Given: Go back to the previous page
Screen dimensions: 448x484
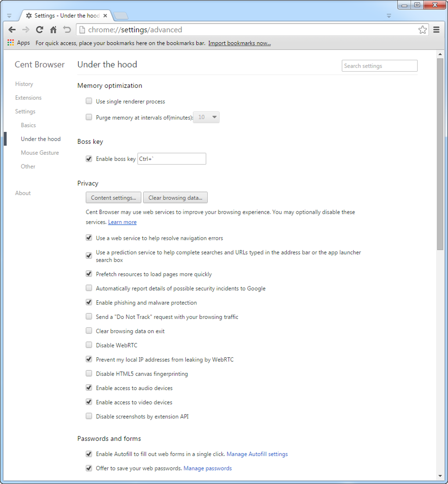Looking at the screenshot, I should click(12, 29).
